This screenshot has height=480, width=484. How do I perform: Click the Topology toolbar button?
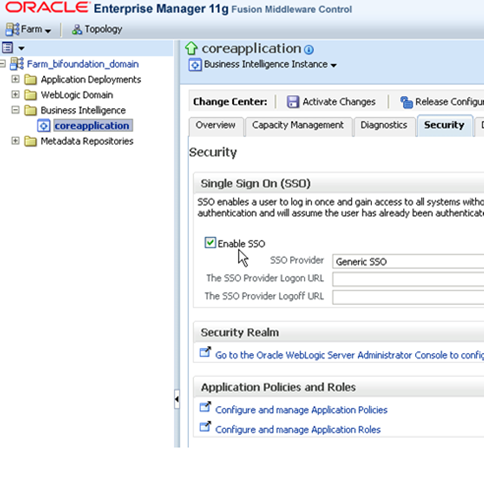pyautogui.click(x=97, y=29)
